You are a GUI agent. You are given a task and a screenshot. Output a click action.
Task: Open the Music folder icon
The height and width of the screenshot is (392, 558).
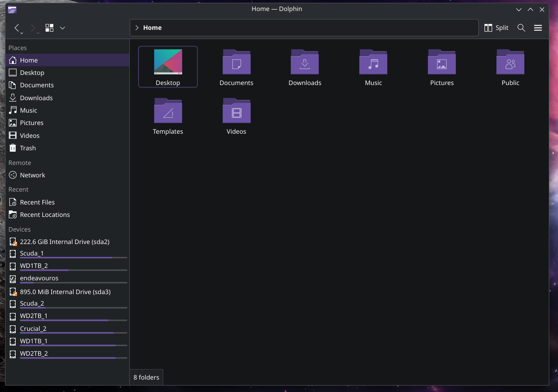(373, 62)
